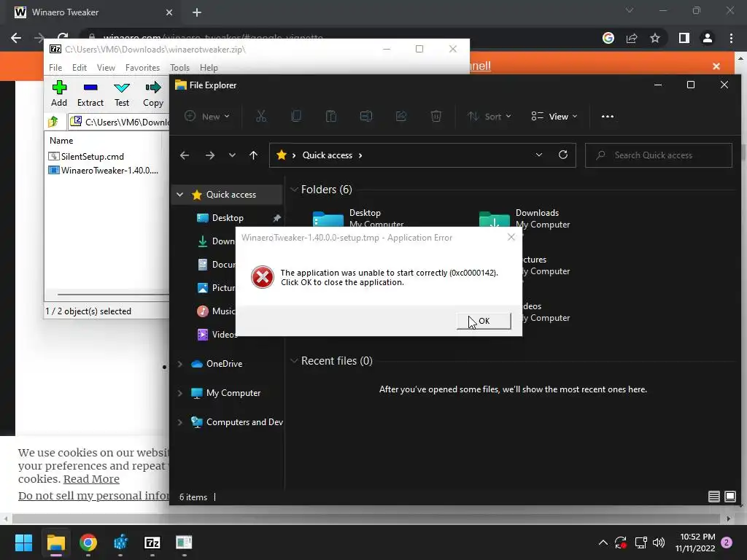Viewport: 747px width, 560px height.
Task: Collapse the Recent files (0) group
Action: click(294, 361)
